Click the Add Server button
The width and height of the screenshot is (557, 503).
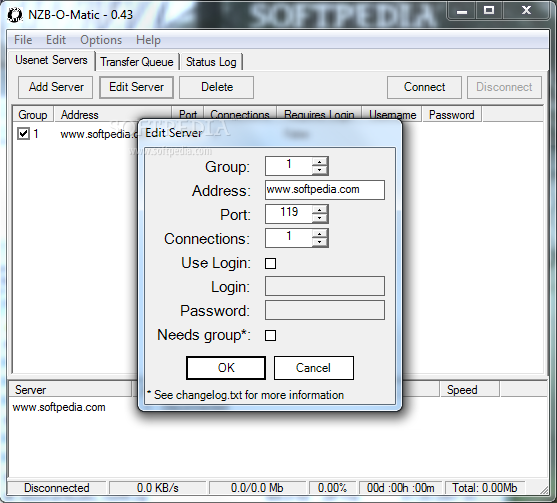[x=56, y=87]
